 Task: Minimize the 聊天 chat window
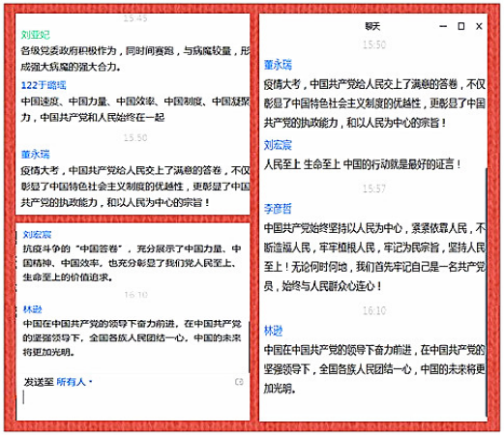coord(443,26)
